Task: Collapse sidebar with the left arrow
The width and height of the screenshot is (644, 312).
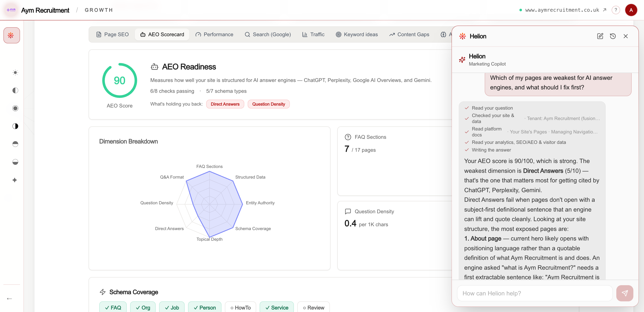Action: (x=10, y=299)
